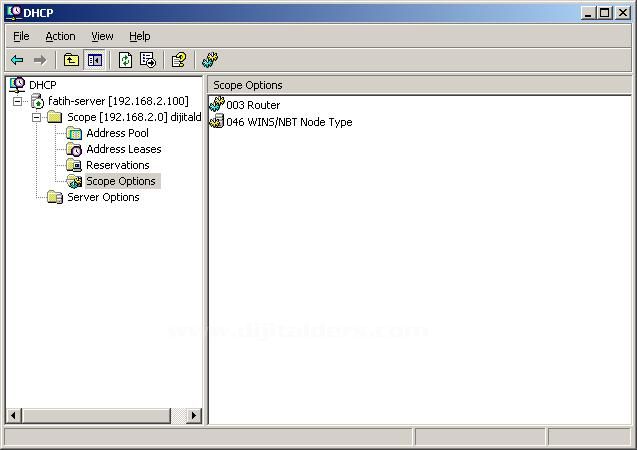This screenshot has width=637, height=450.
Task: Select Address Pool in the tree
Action: (117, 133)
